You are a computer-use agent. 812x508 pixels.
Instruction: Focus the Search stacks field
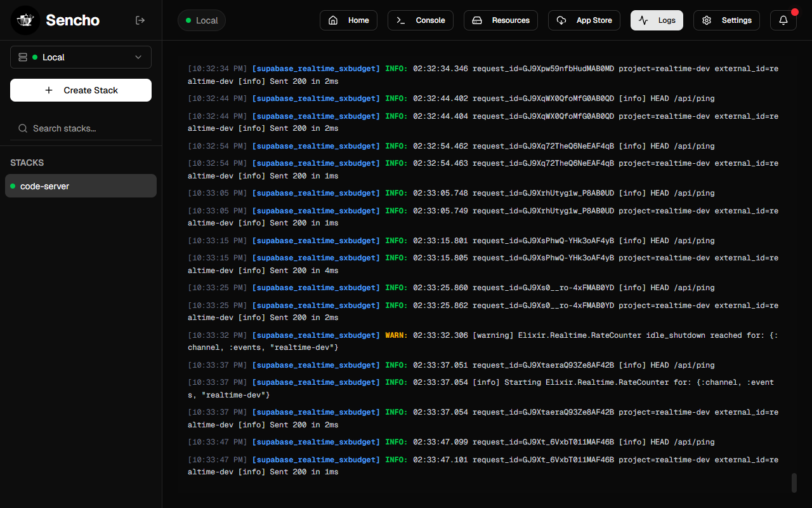point(81,128)
